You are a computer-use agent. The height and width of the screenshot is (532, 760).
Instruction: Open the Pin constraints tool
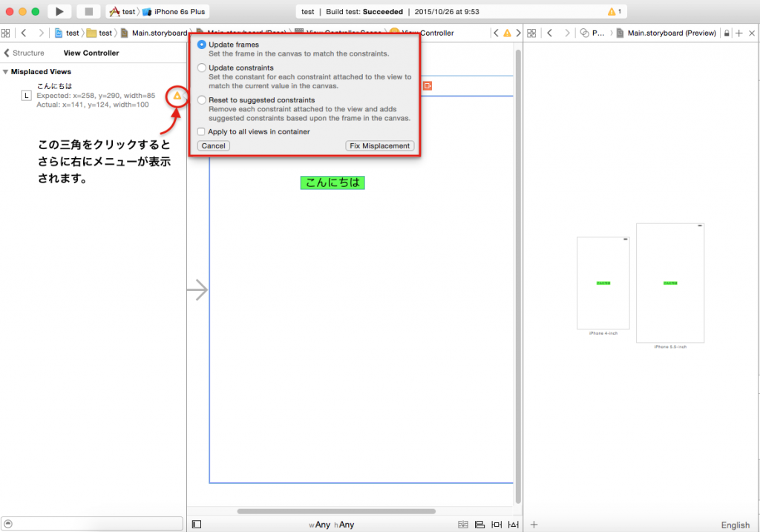coord(497,525)
